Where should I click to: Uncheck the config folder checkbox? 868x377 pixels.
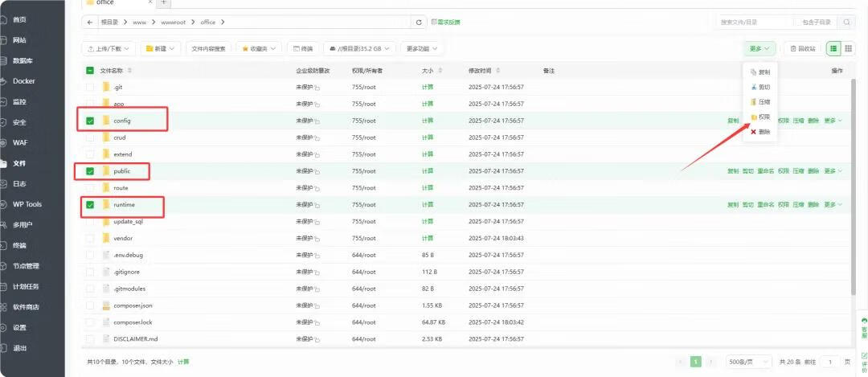tap(90, 121)
